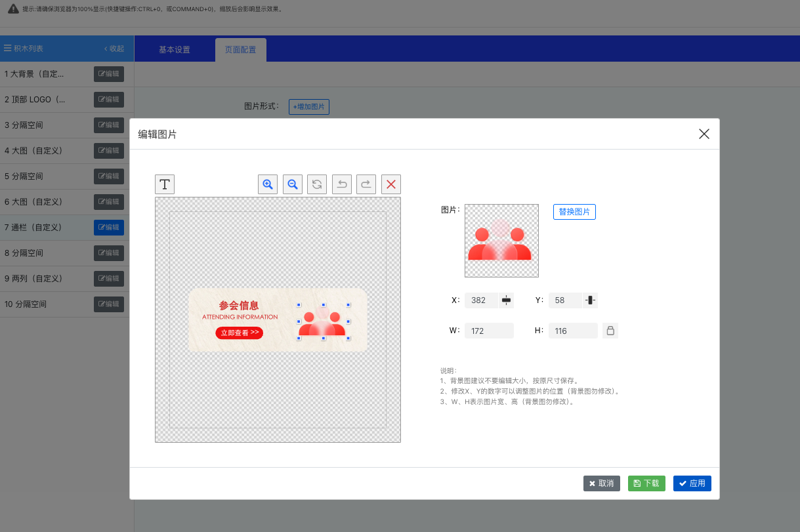Redo the last image edit
Screen dimensions: 800x532
[366, 184]
